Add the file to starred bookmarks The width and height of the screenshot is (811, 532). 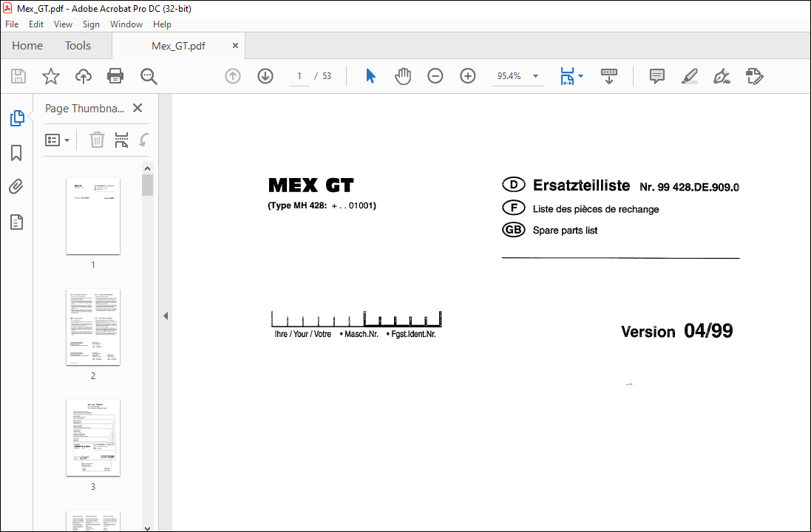coord(51,76)
